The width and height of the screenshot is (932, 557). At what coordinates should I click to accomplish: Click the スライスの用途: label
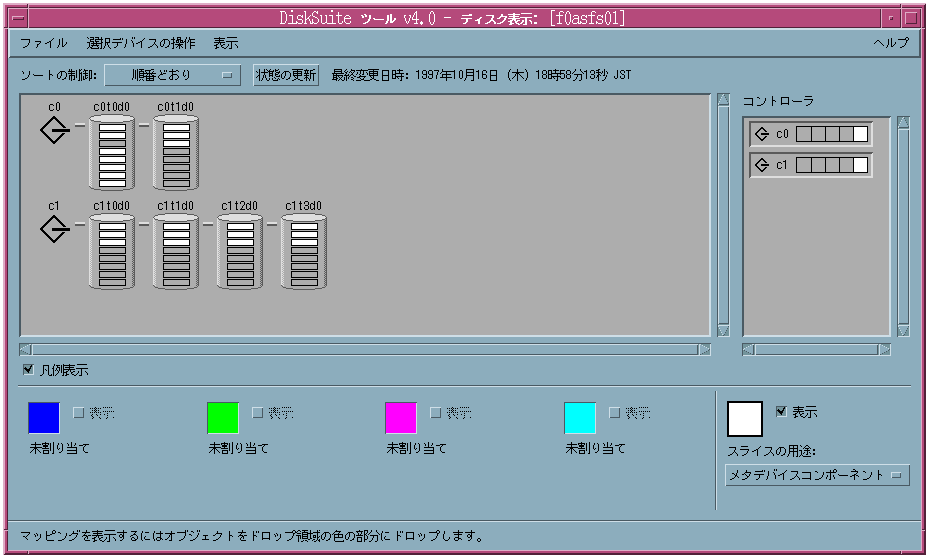point(772,451)
